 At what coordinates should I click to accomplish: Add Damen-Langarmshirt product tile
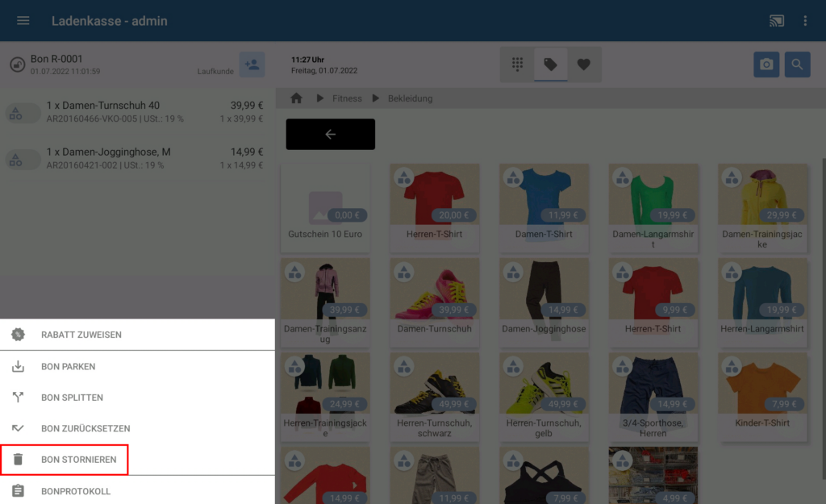653,207
